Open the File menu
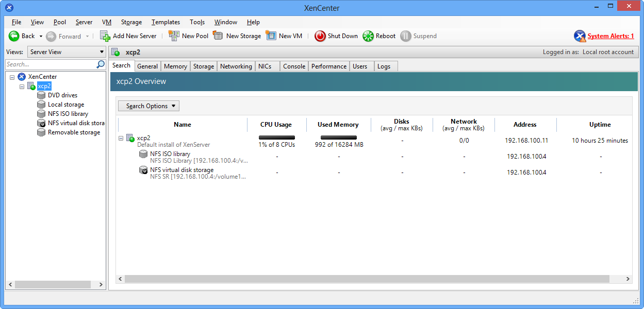The height and width of the screenshot is (309, 644). pos(16,22)
